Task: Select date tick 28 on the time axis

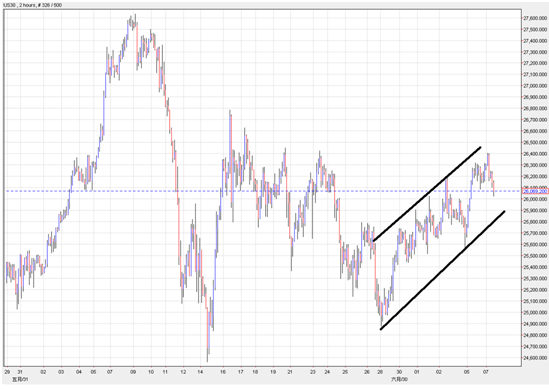Action: click(x=380, y=372)
